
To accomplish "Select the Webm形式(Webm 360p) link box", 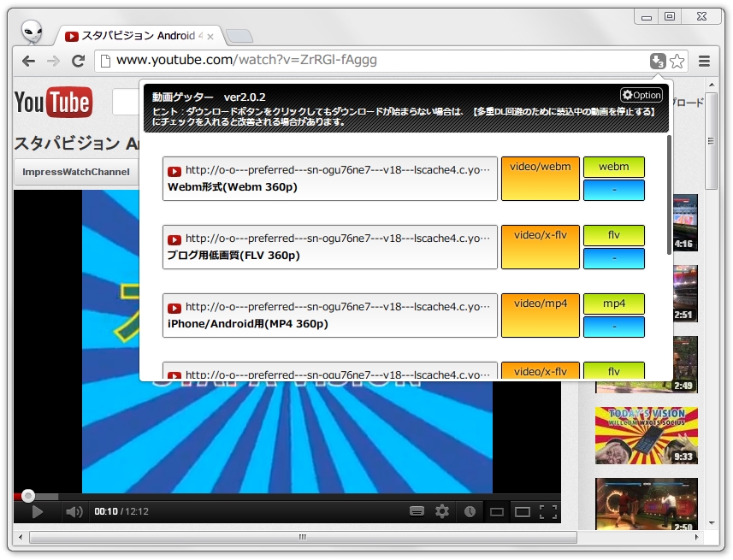I will click(329, 179).
